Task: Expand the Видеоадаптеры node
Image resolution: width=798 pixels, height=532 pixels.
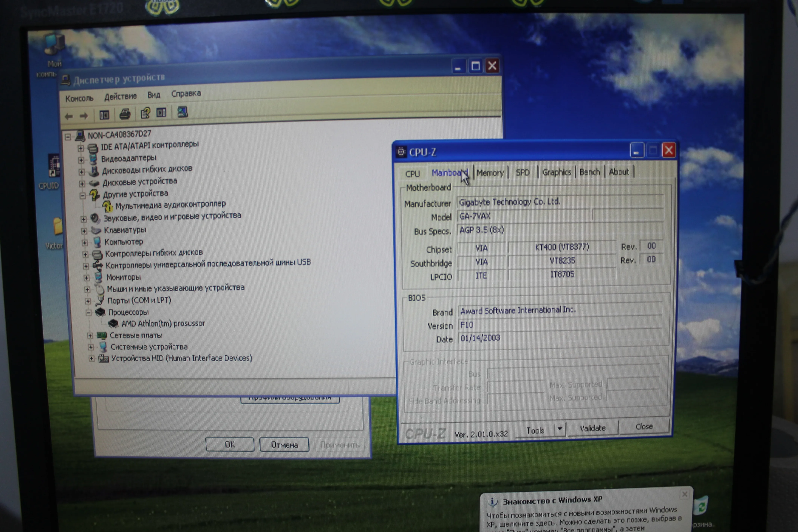Action: 81,160
